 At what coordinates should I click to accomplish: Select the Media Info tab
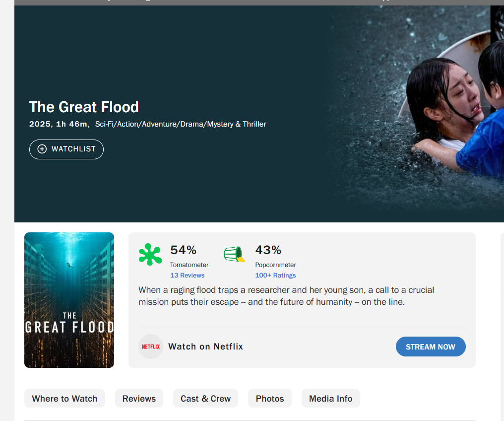pyautogui.click(x=330, y=398)
